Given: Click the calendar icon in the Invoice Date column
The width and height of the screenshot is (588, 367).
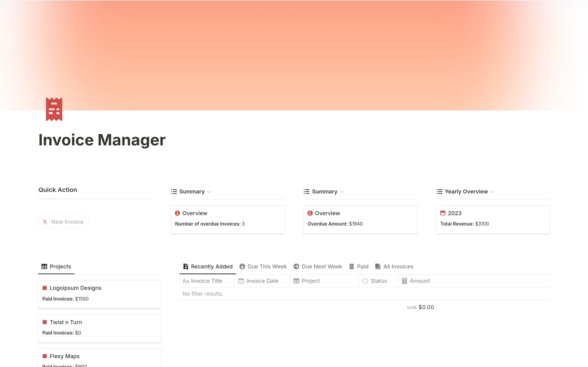Looking at the screenshot, I should coord(241,281).
